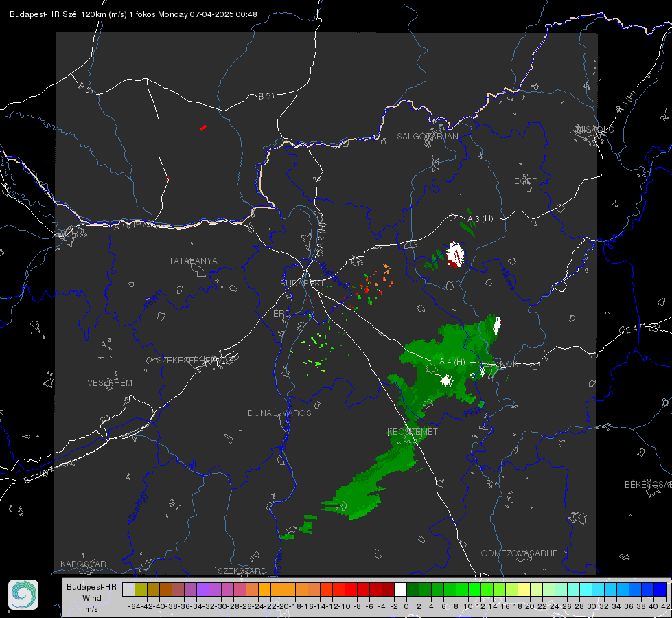This screenshot has height=618, width=672.
Task: Click the A 4 (H) road label
Action: (452, 362)
